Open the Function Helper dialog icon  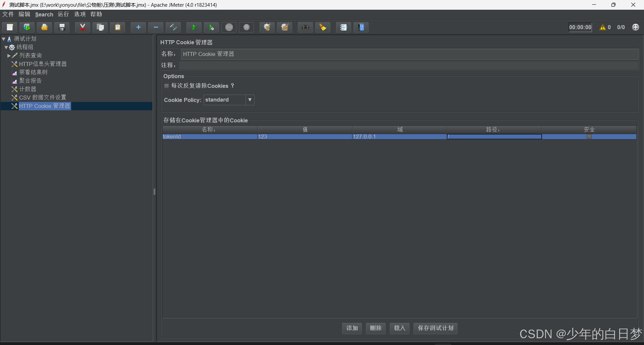pyautogui.click(x=343, y=27)
